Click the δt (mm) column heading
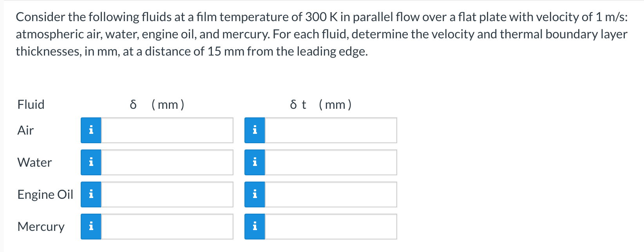The image size is (644, 252). point(320,104)
